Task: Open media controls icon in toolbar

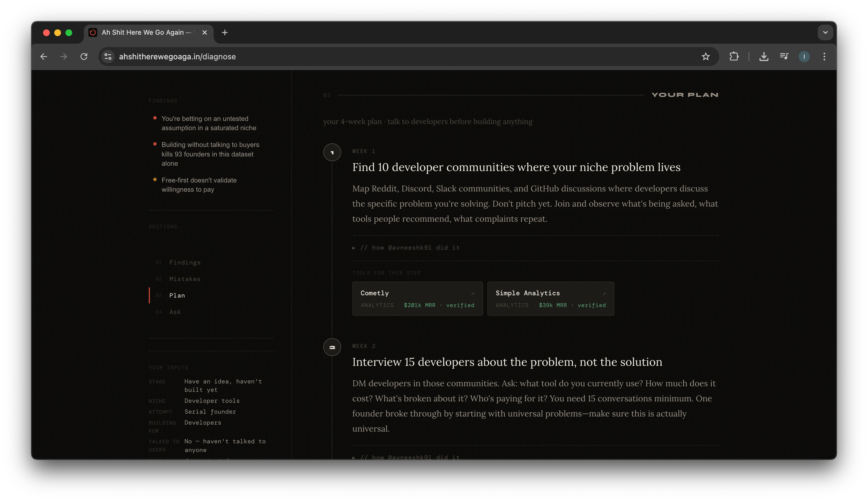Action: (784, 57)
